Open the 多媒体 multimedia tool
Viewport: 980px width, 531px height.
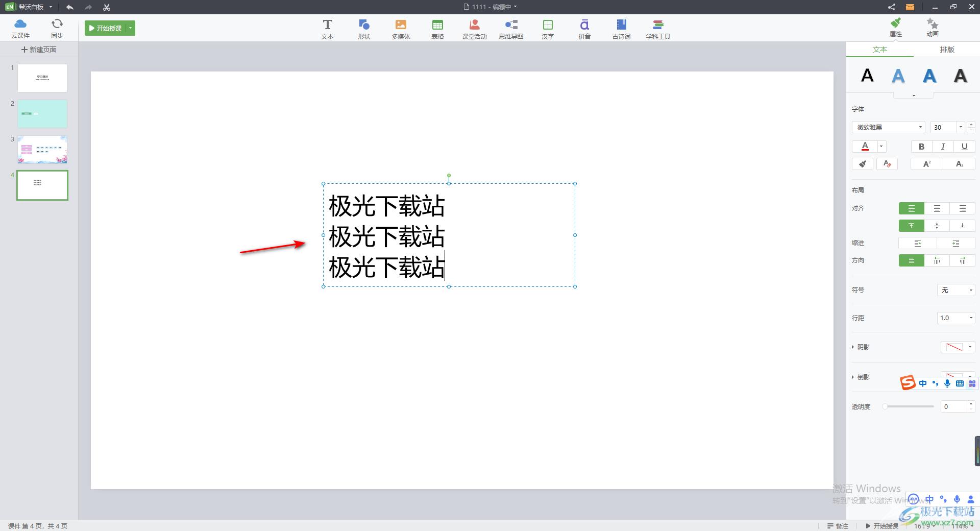[401, 29]
